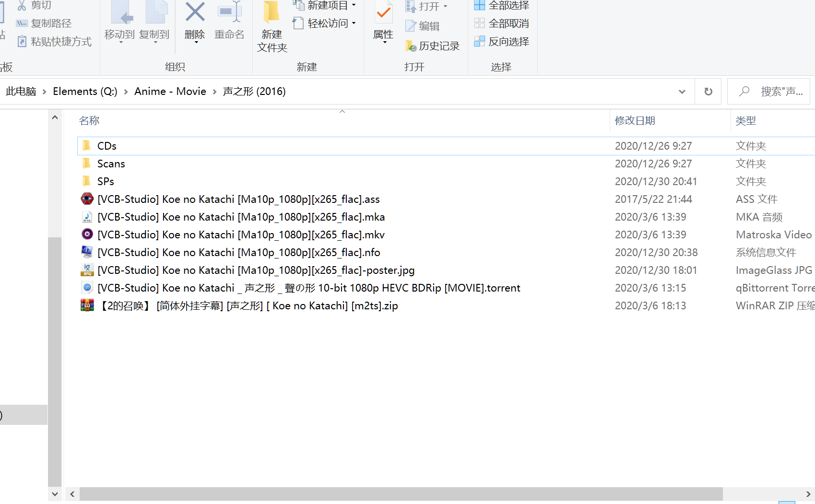815x504 pixels.
Task: Click the .mkv video file icon
Action: click(87, 234)
